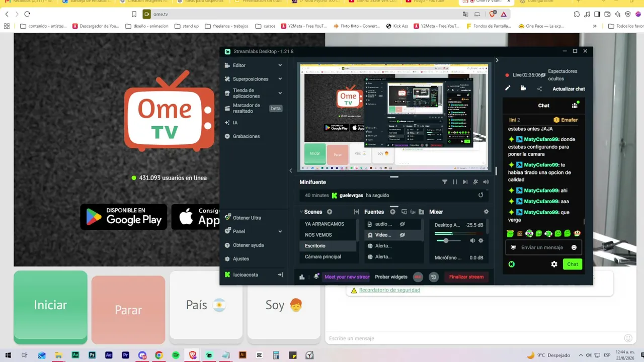Toggle hidden viewers eye icon
The width and height of the screenshot is (644, 362).
click(x=543, y=75)
